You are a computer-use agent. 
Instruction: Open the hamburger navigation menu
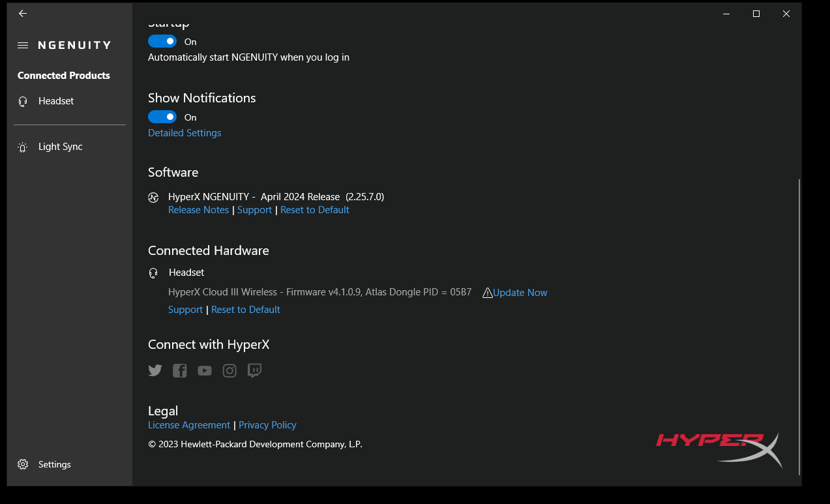23,46
